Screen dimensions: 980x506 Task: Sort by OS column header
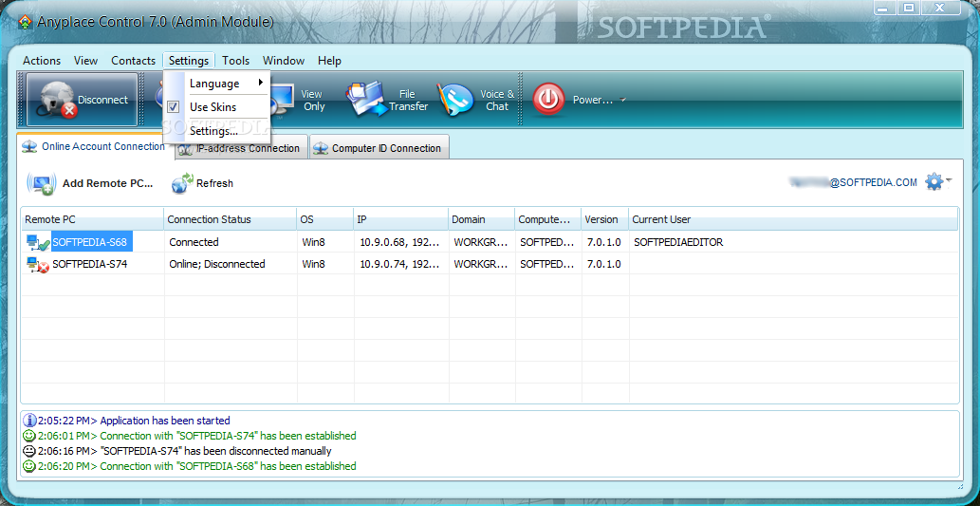point(325,219)
